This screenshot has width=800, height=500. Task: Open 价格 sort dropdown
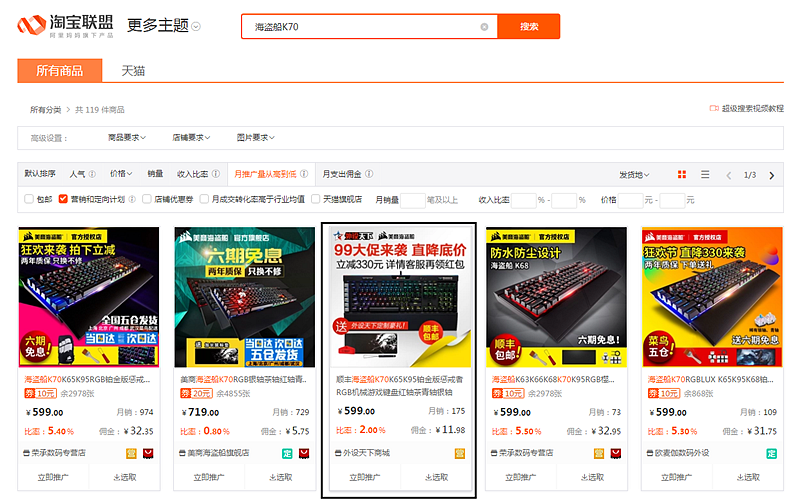[121, 174]
